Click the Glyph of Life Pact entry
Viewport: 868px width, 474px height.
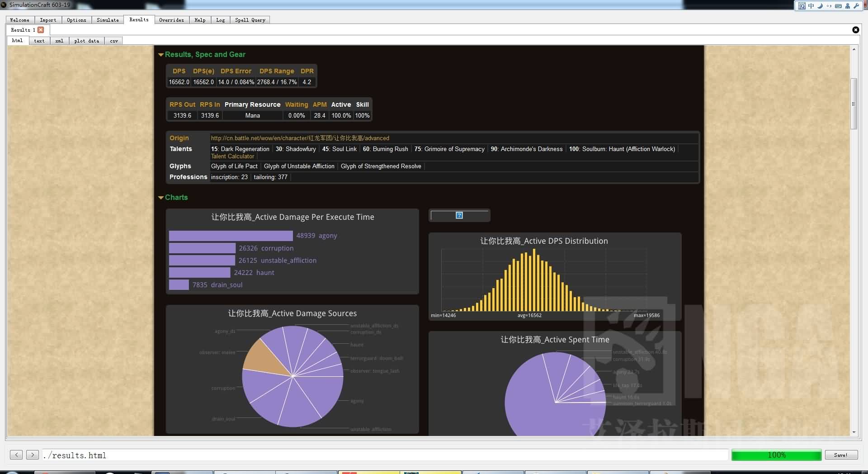[234, 166]
